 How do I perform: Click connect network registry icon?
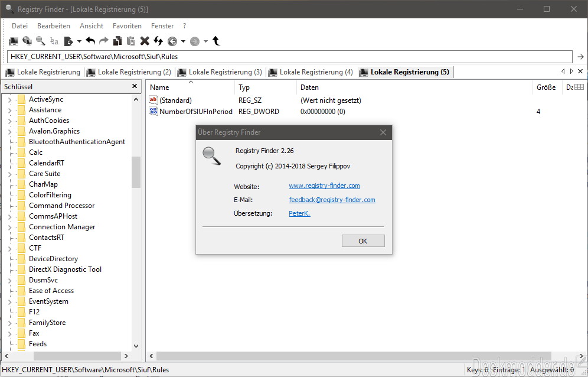click(27, 41)
